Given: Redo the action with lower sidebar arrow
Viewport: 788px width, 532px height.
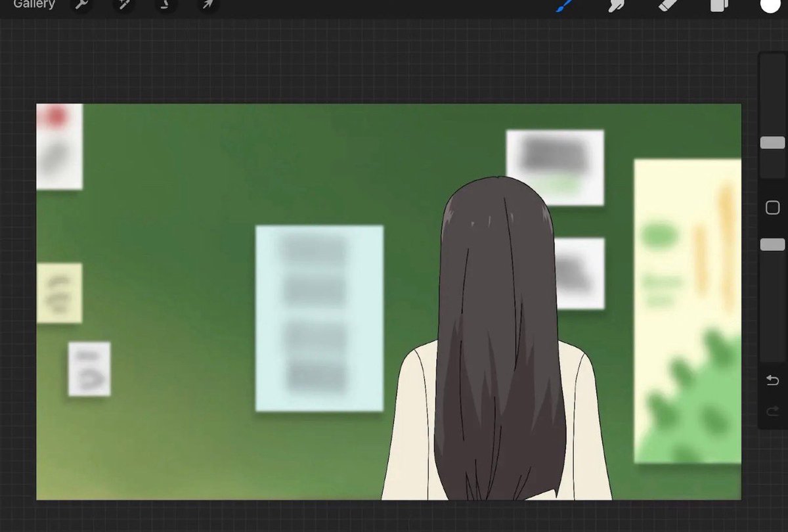Looking at the screenshot, I should [773, 411].
